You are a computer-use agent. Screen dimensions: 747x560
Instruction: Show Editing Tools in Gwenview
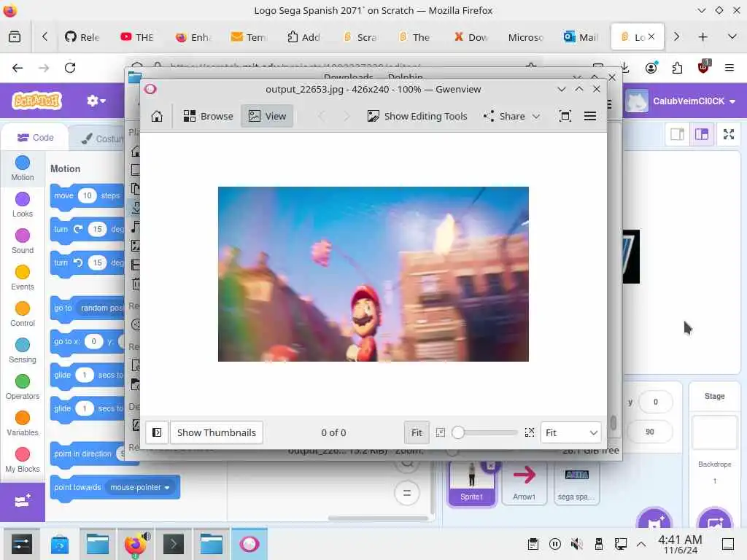pyautogui.click(x=417, y=116)
